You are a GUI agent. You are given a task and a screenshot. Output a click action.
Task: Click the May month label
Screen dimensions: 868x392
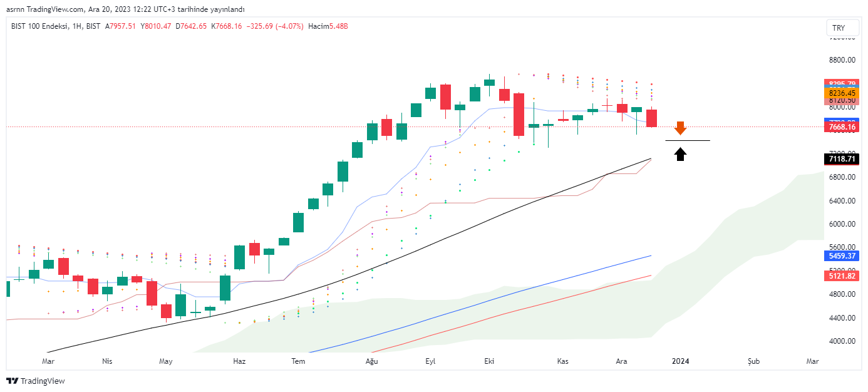(x=166, y=361)
